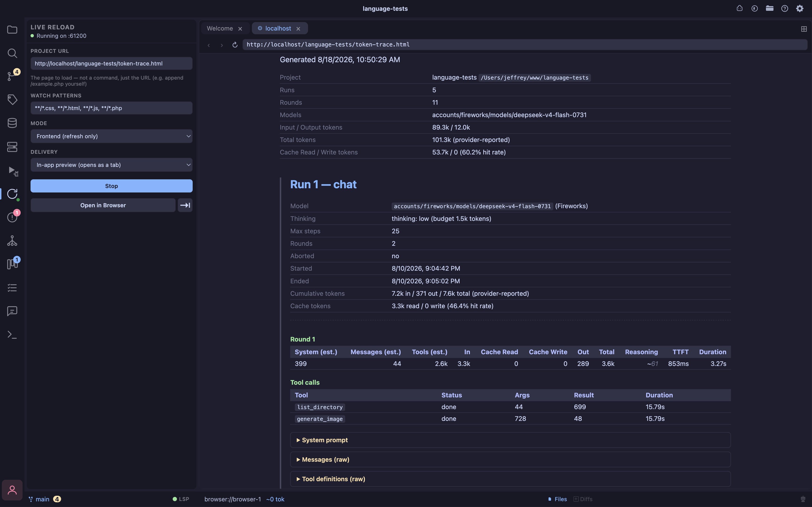
Task: Open the problems icon with red badge
Action: (12, 217)
